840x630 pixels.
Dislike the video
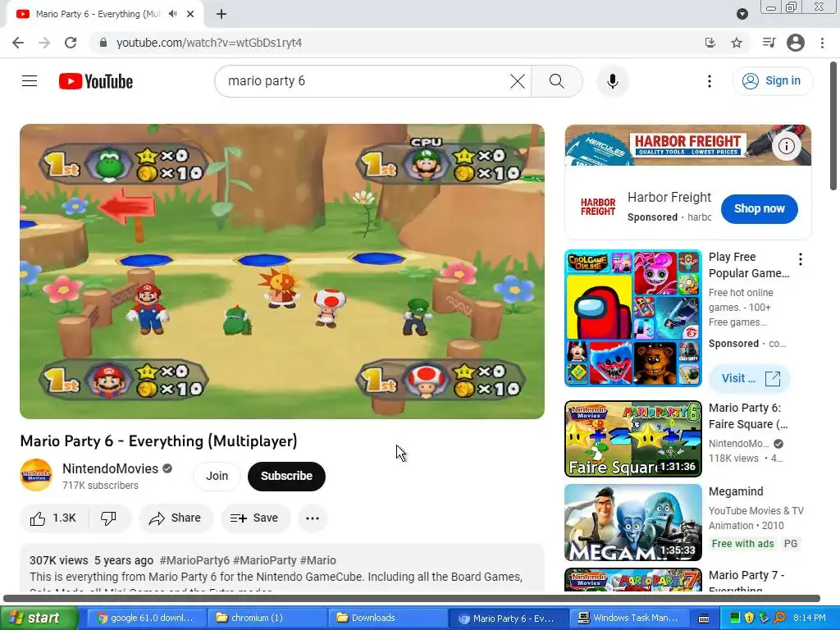tap(109, 518)
